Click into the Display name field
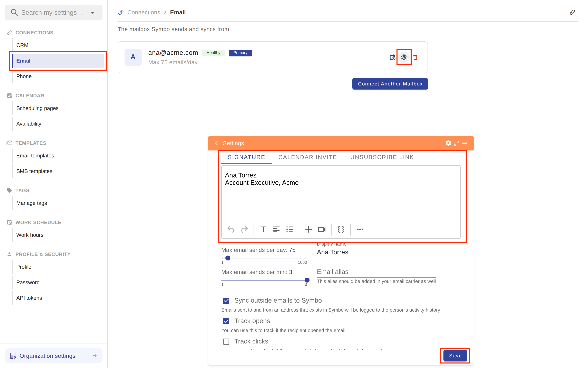 click(x=376, y=252)
